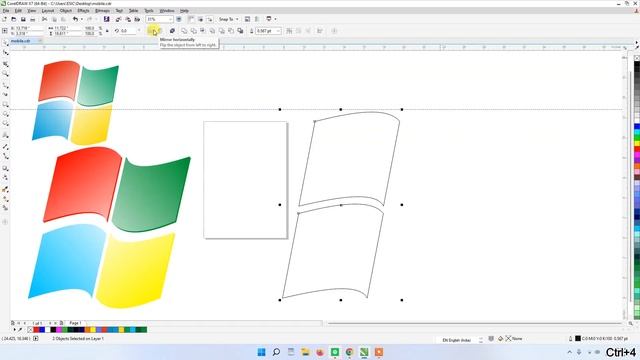Screen dimensions: 640x360
Task: Select the Ellipse tool
Action: [x=5, y=114]
